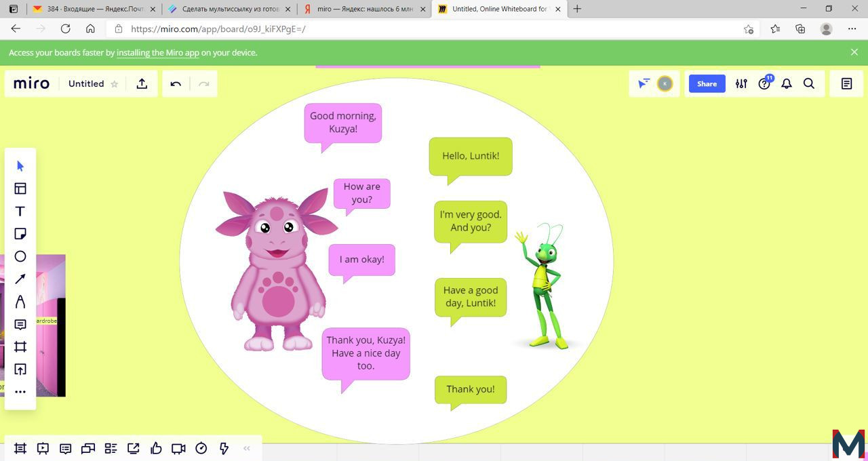Image resolution: width=868 pixels, height=461 pixels.
Task: Dismiss the green Miro app banner
Action: click(x=854, y=52)
